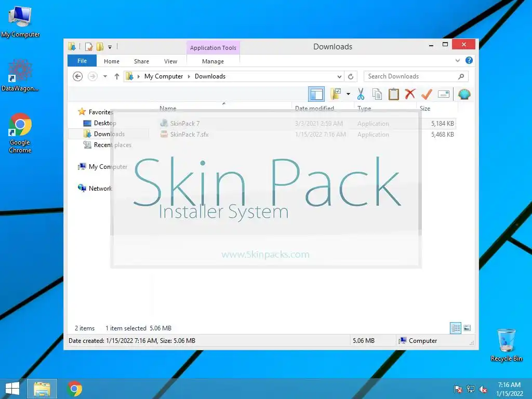Image resolution: width=532 pixels, height=399 pixels.
Task: Select the SkinPack 7.sfx file row
Action: tap(307, 134)
